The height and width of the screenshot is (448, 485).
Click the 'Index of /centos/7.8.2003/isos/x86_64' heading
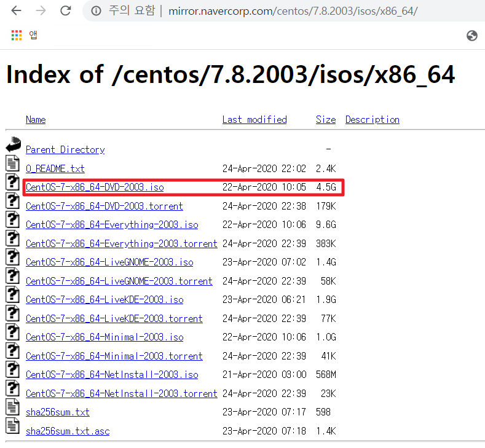231,74
